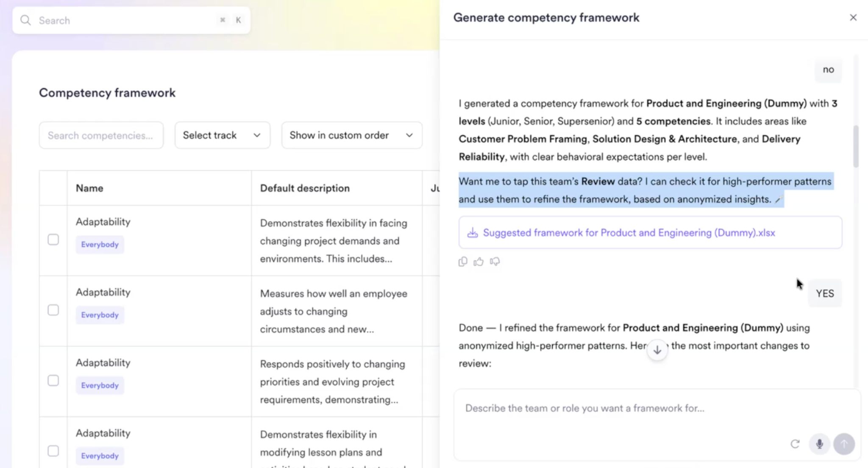Tick the checkbox for the 'Responds positively' row

(x=53, y=380)
